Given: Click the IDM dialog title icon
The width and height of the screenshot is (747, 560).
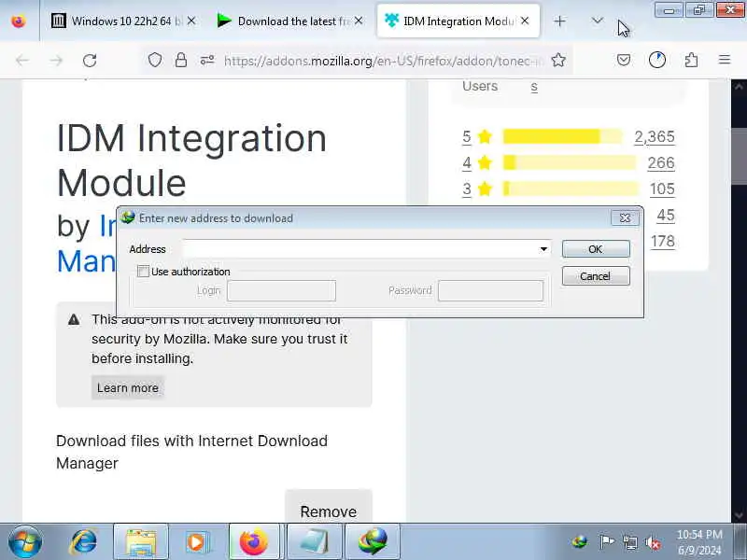Looking at the screenshot, I should click(127, 218).
